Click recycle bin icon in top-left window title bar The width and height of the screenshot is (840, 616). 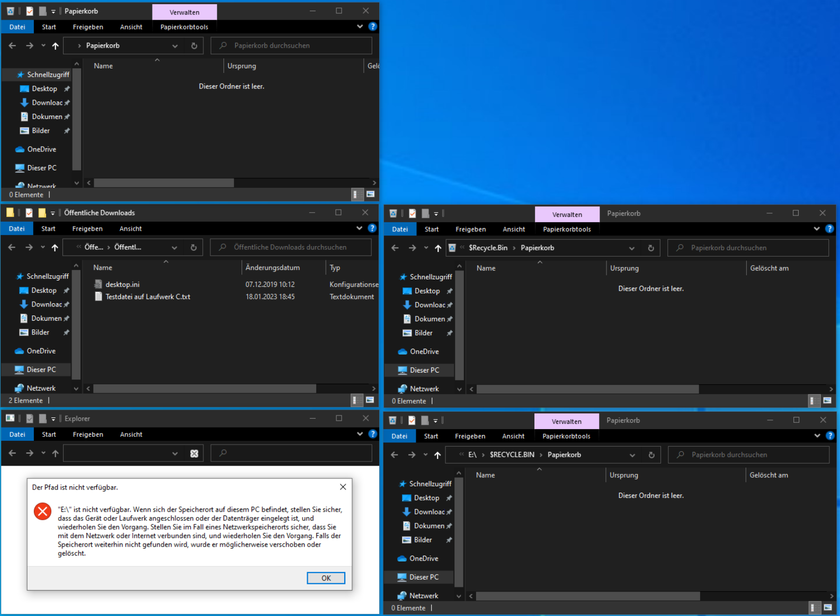click(10, 11)
